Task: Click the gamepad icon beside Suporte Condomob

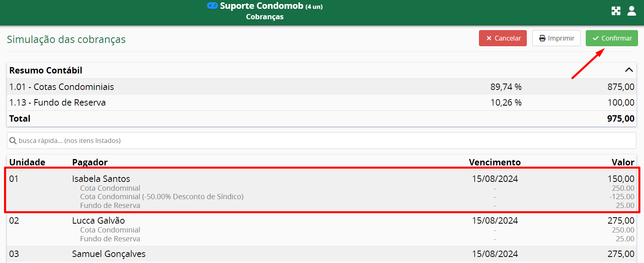Action: tap(212, 6)
